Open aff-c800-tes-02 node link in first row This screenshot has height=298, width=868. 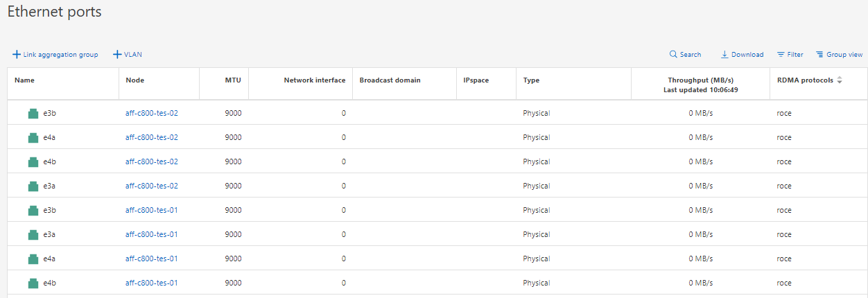pyautogui.click(x=152, y=113)
